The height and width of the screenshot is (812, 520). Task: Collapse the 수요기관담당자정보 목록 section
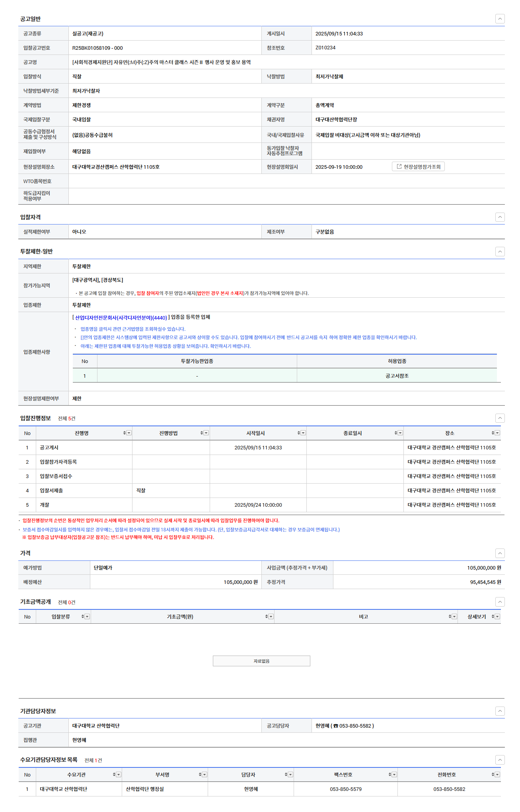coord(500,760)
